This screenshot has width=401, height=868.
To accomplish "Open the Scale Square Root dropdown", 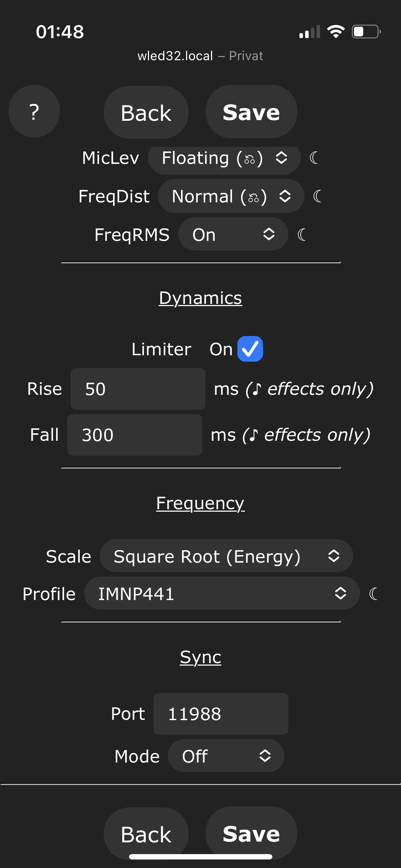I will click(226, 556).
